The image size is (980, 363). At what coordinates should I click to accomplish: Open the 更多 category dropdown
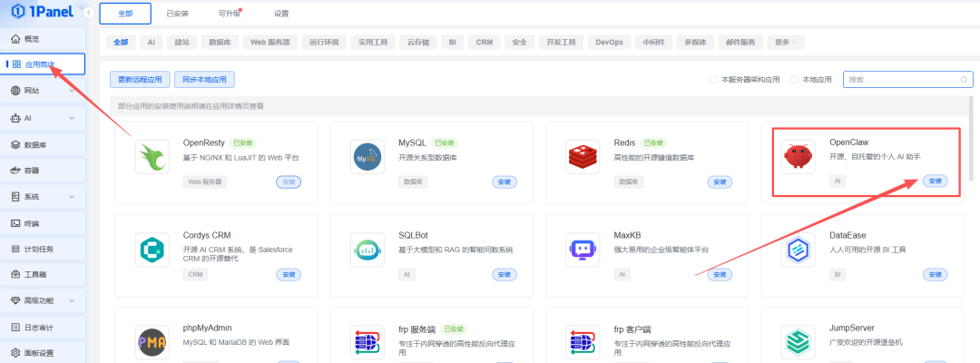[785, 42]
